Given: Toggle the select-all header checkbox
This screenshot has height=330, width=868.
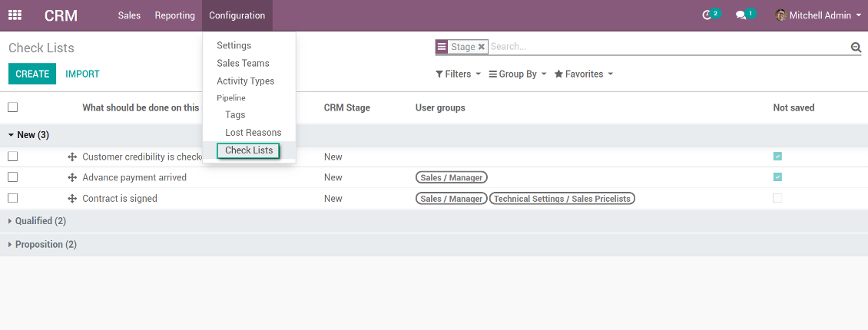Looking at the screenshot, I should pyautogui.click(x=12, y=107).
